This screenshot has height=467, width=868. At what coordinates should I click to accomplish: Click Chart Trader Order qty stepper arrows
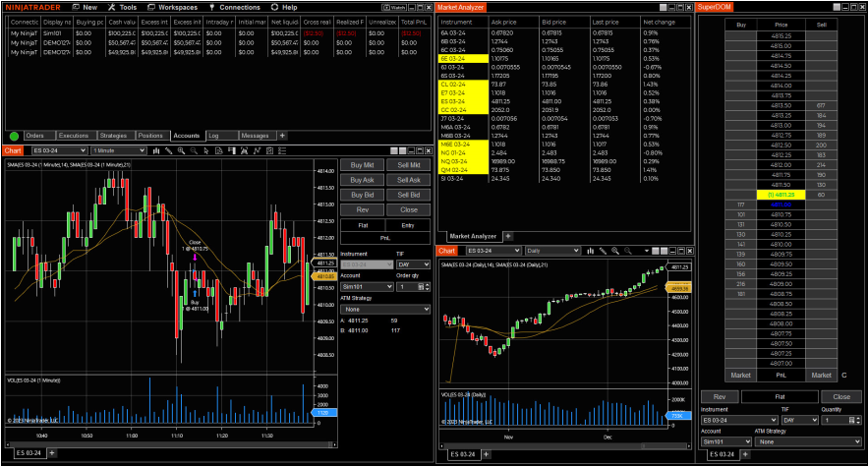tap(427, 287)
